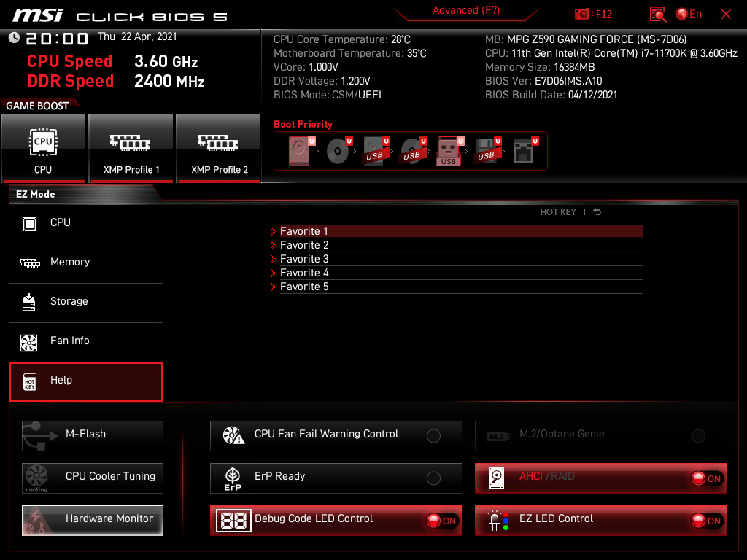Open the Memory section in EZ Mode
This screenshot has width=747, height=560.
tap(86, 262)
